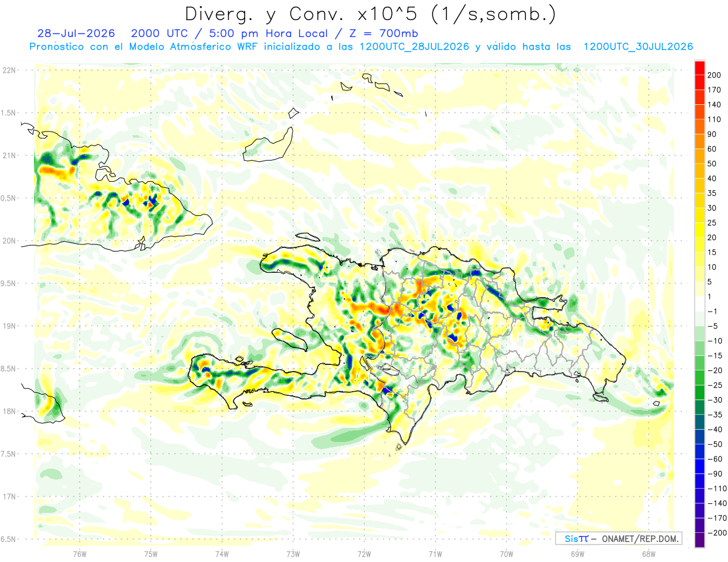This screenshot has width=728, height=562.
Task: Click the latitude label "7.5N"
Action: coord(9,454)
